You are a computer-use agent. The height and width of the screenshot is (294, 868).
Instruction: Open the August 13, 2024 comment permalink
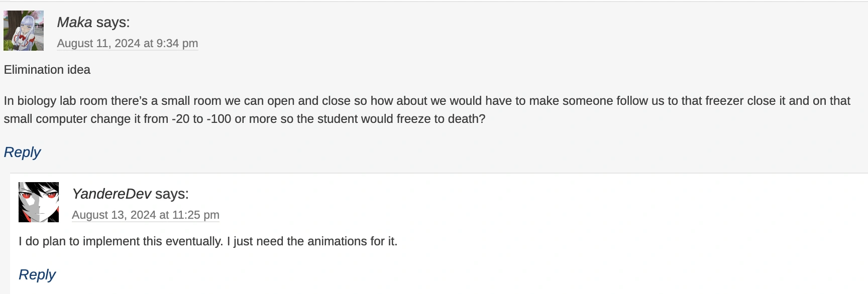[146, 215]
